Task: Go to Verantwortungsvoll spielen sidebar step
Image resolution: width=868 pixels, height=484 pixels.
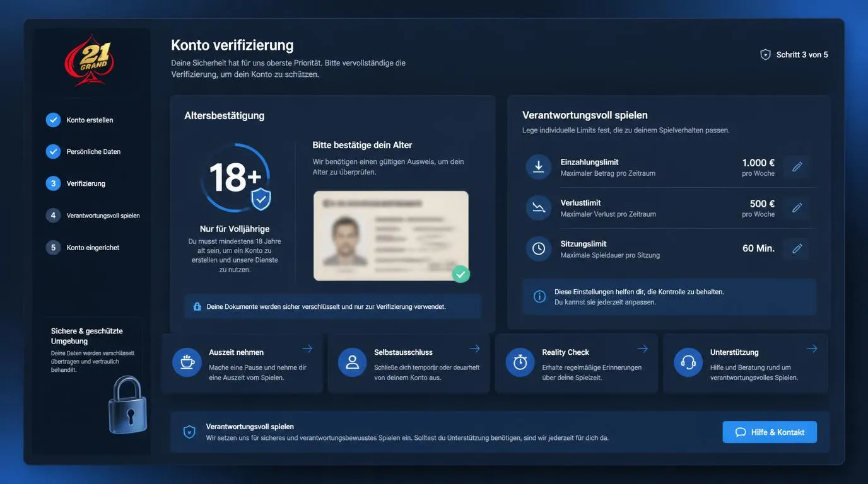Action: [x=103, y=216]
